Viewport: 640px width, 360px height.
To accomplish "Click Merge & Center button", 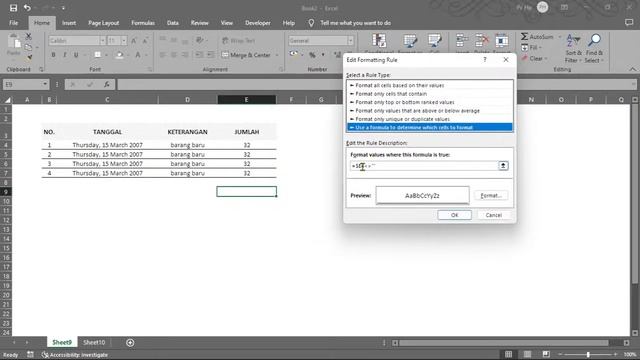I will click(x=246, y=55).
